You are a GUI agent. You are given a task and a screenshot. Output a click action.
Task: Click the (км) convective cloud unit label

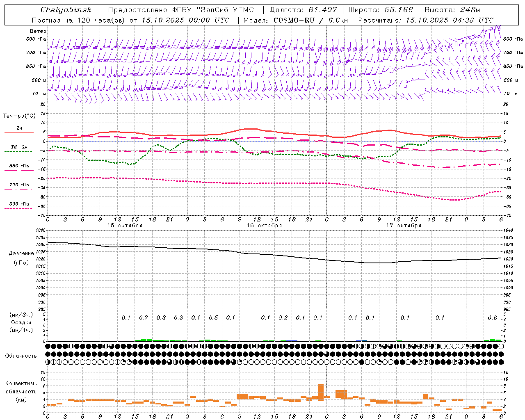(x=21, y=399)
